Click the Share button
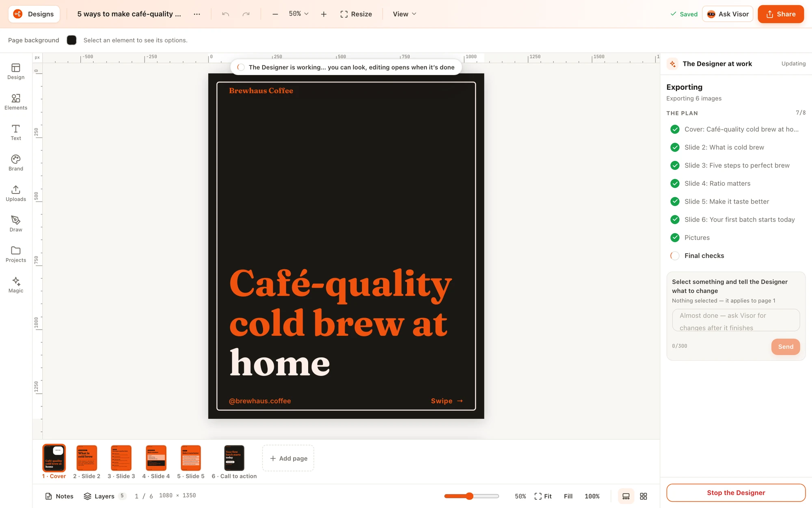The image size is (812, 508). tap(781, 14)
